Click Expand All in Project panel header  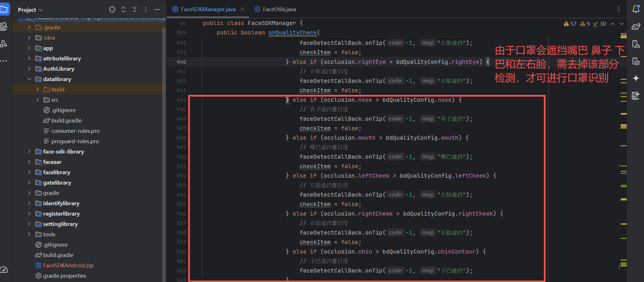point(123,9)
